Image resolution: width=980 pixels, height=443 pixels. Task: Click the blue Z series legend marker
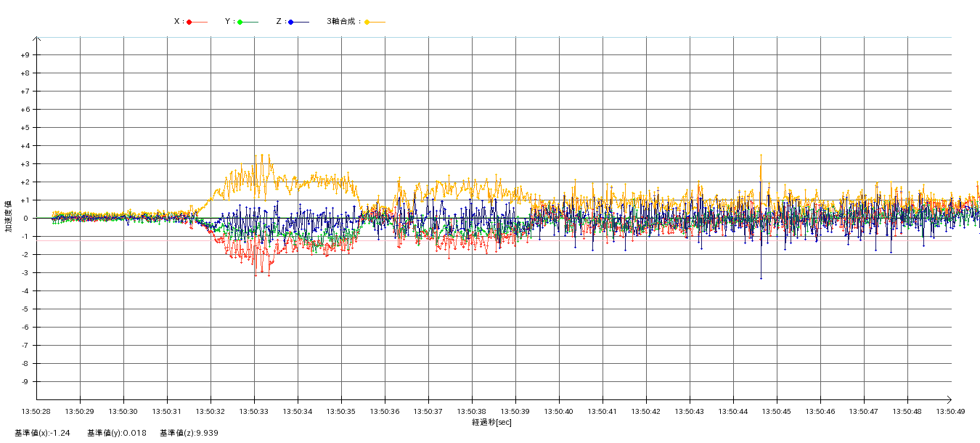tap(291, 22)
